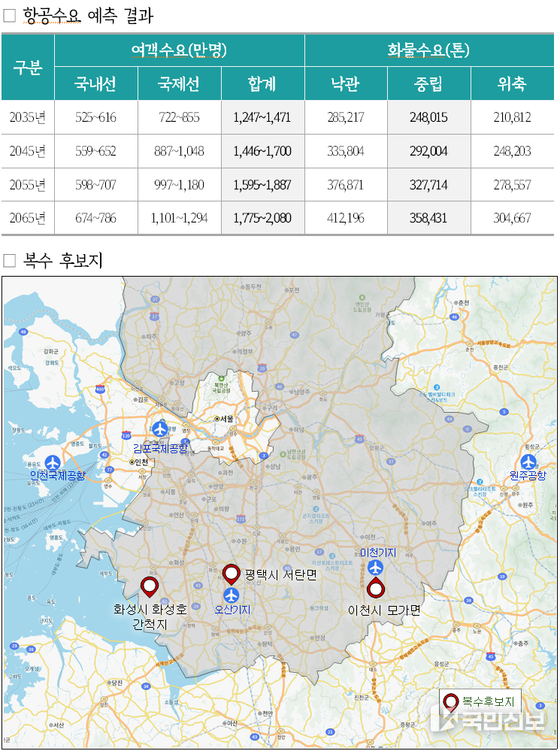This screenshot has height=751, width=560.
Task: Click the 1,595~1,887 total cell
Action: (x=262, y=185)
